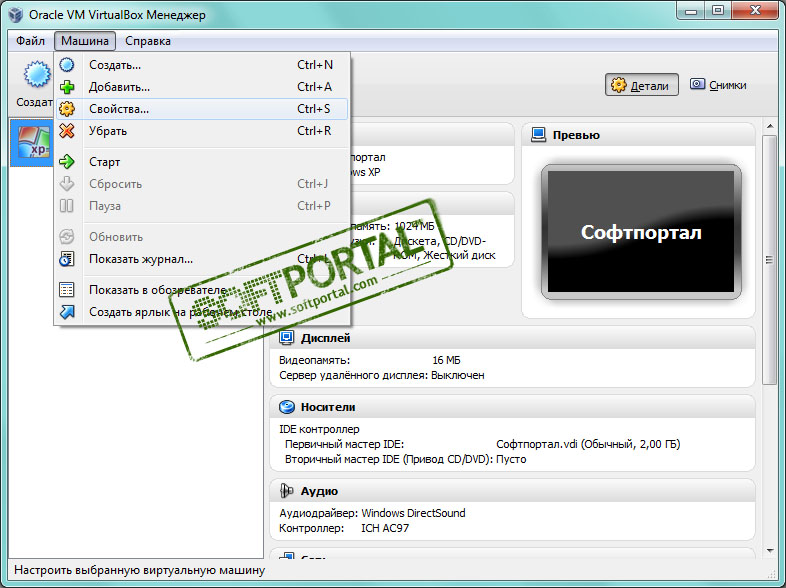Click Софтпортал.vdi (Обычный, 2,00 ГБ) text
Screen dimensions: 786x588
[x=588, y=444]
